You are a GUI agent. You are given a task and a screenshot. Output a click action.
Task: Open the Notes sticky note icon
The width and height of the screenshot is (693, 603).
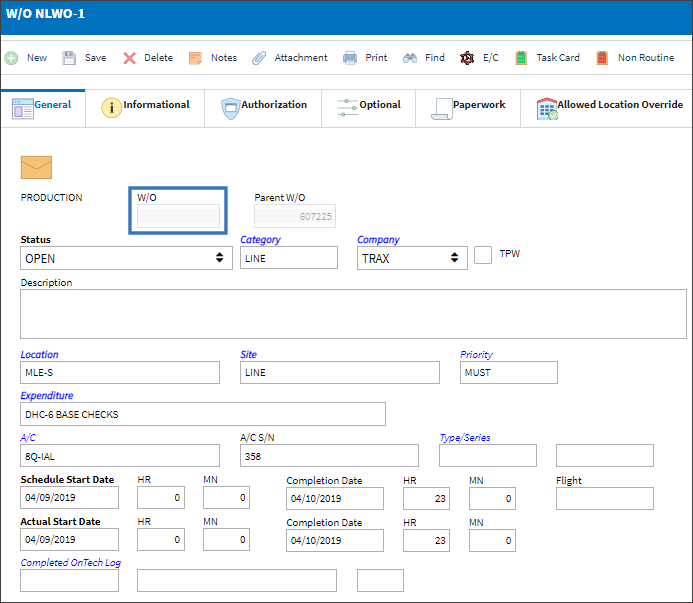(195, 58)
